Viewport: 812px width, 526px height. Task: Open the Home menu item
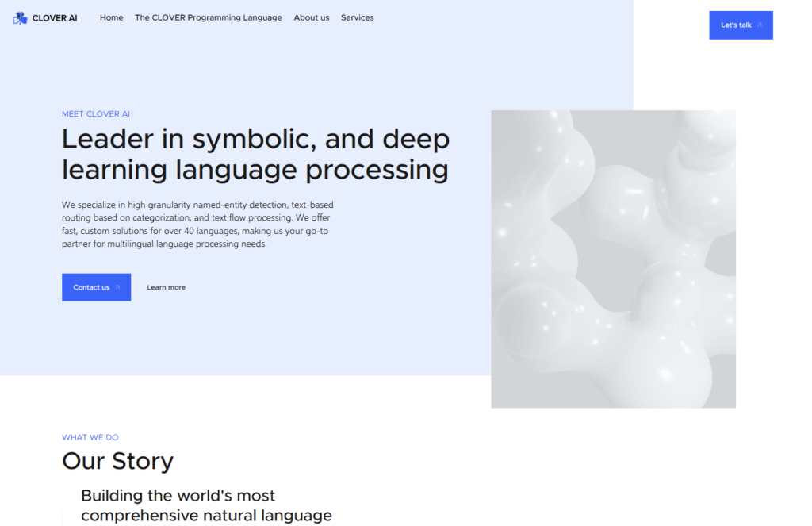(x=111, y=17)
